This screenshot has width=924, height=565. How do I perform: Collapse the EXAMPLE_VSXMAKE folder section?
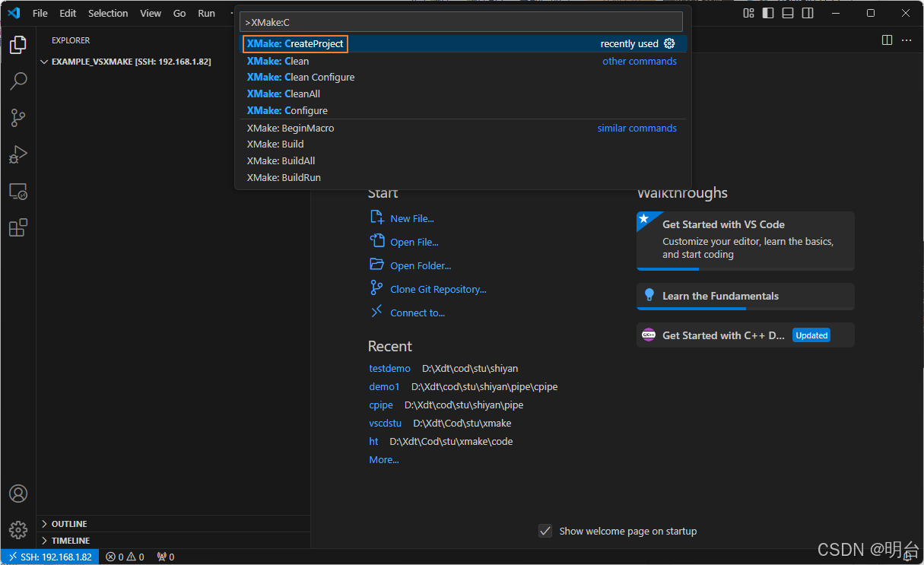pyautogui.click(x=173, y=62)
